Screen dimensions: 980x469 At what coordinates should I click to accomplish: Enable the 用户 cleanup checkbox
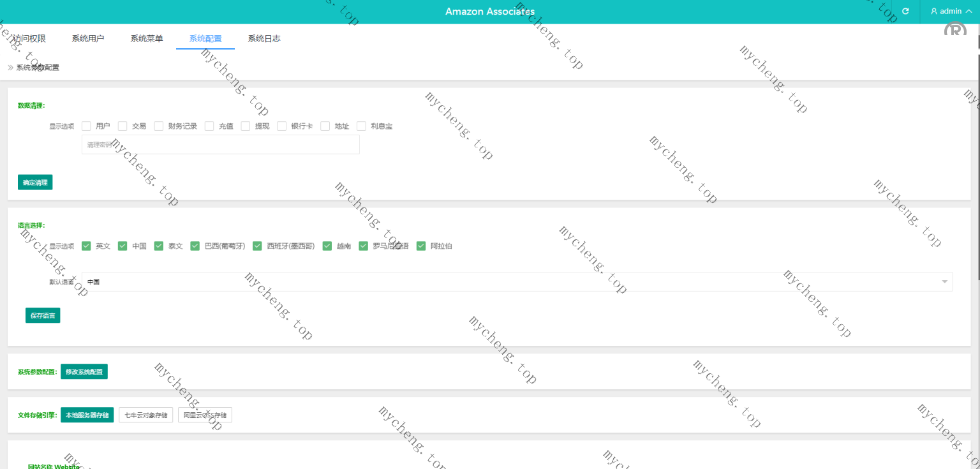[x=87, y=126]
